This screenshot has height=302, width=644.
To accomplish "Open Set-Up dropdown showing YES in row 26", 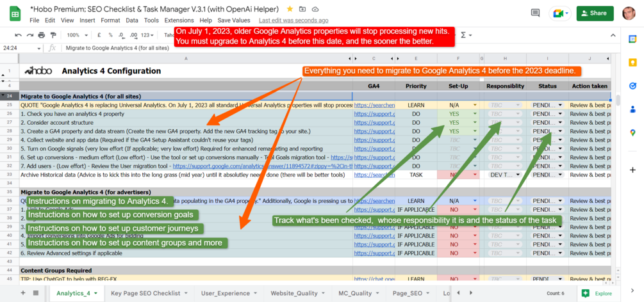I will pyautogui.click(x=475, y=114).
